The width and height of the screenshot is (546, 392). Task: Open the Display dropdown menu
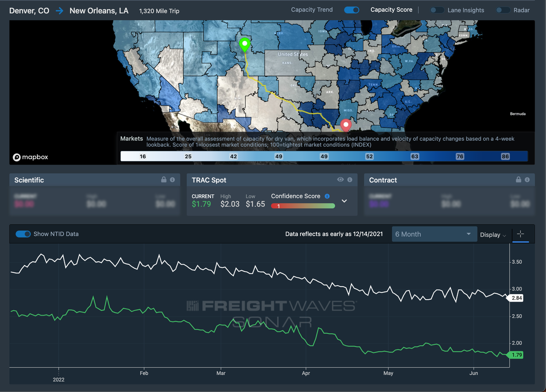pos(493,235)
